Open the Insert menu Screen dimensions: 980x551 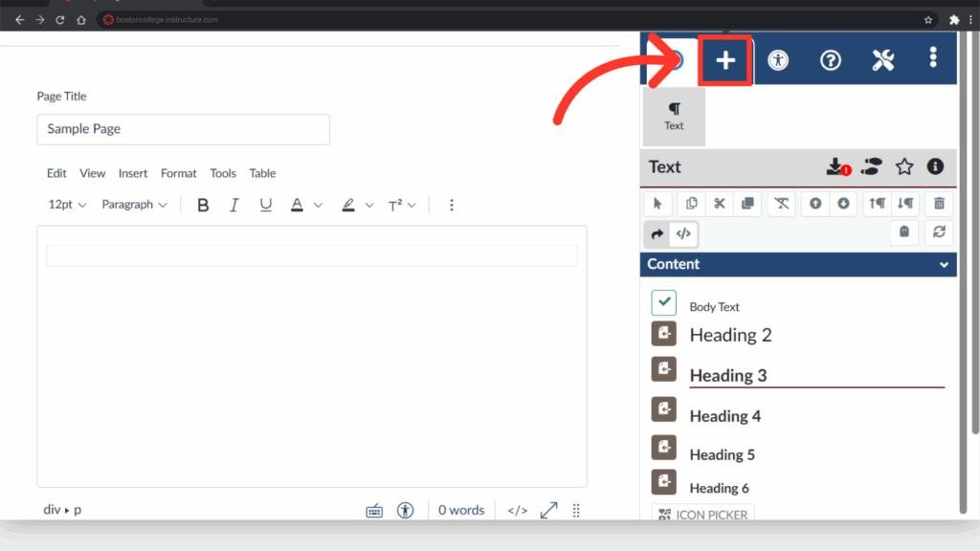[132, 173]
